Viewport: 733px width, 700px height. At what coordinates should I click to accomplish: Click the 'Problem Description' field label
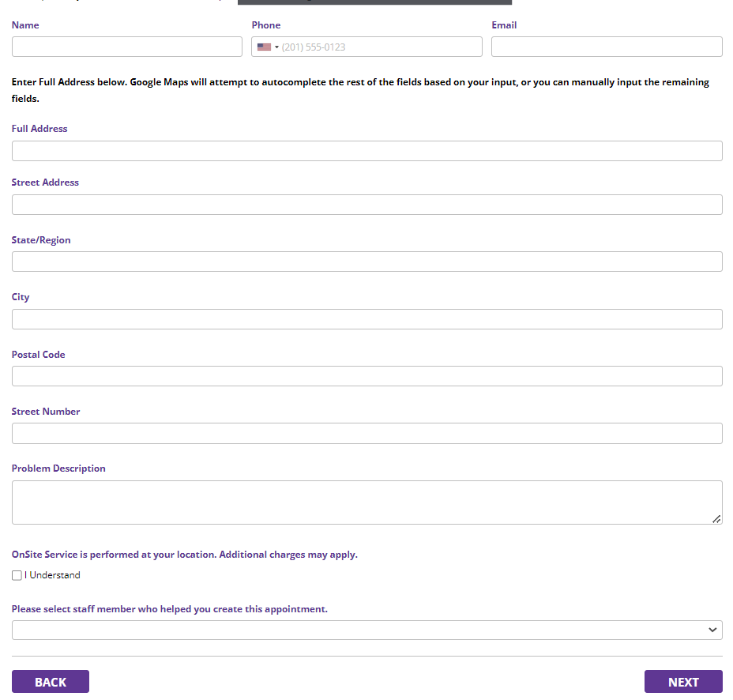pyautogui.click(x=58, y=469)
